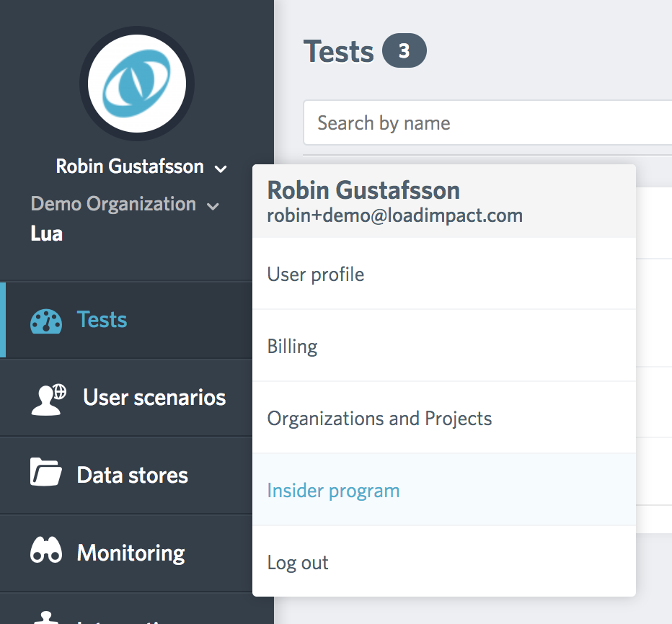This screenshot has height=624, width=672.
Task: Open the User profile menu entry
Action: coord(444,274)
